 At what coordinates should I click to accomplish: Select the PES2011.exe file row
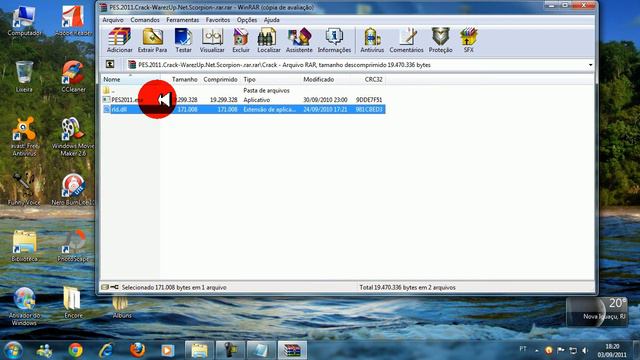pyautogui.click(x=243, y=100)
